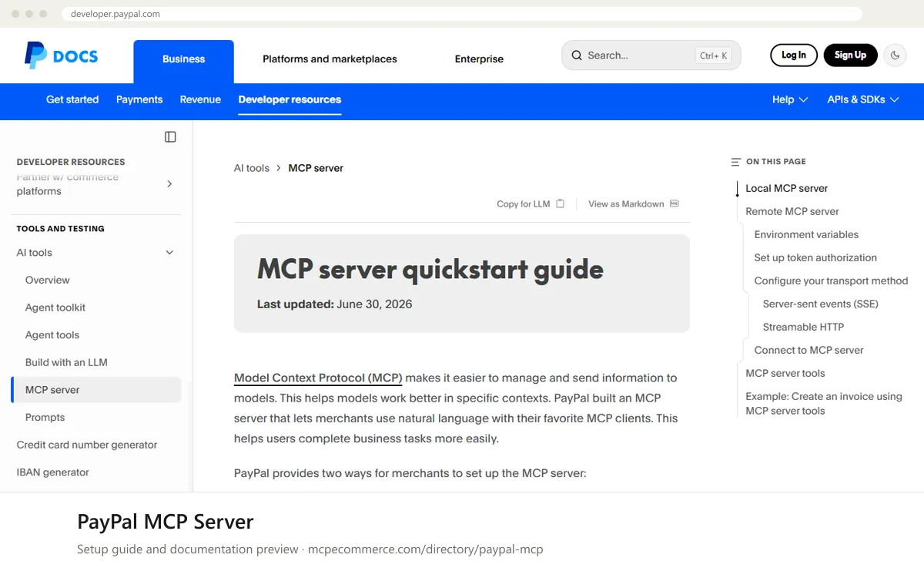
Task: Jump to MCP server tools section
Action: [x=785, y=373]
